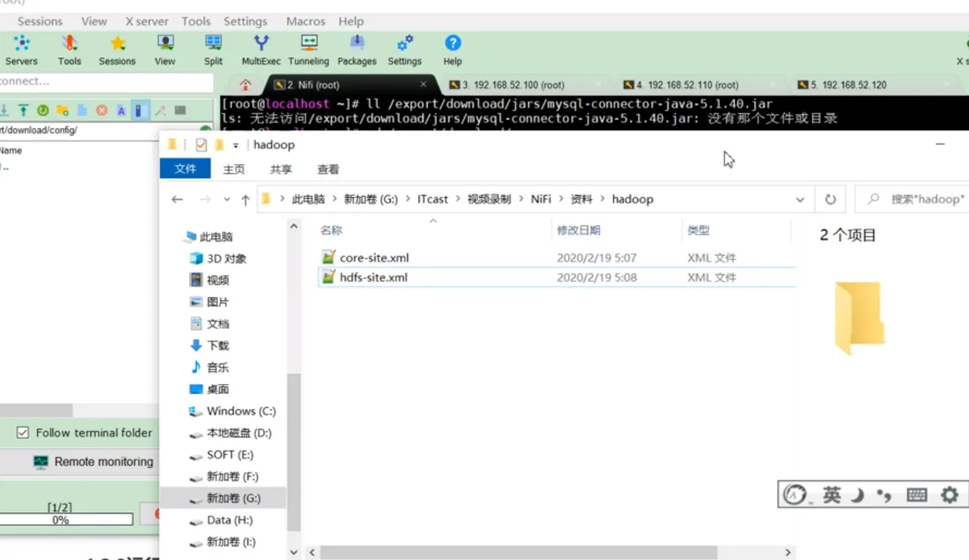This screenshot has height=560, width=969.
Task: Open the Tools icon in MobaXterm toolbar
Action: click(x=70, y=50)
